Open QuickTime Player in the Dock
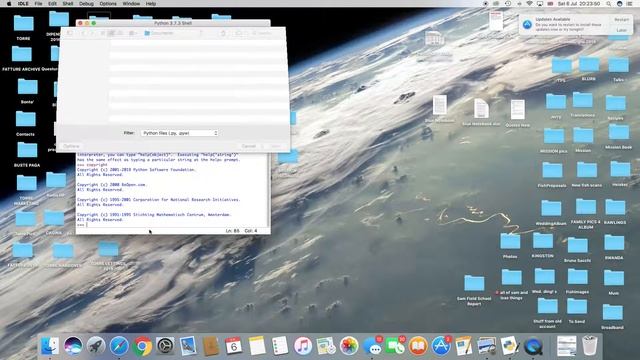This screenshot has height=360, width=640. [x=533, y=346]
